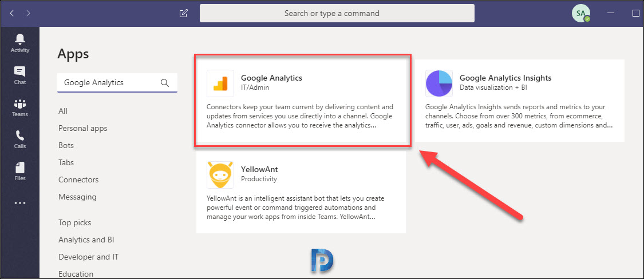Screen dimensions: 644x279
Task: Go forward with the right arrow
Action: (x=28, y=13)
